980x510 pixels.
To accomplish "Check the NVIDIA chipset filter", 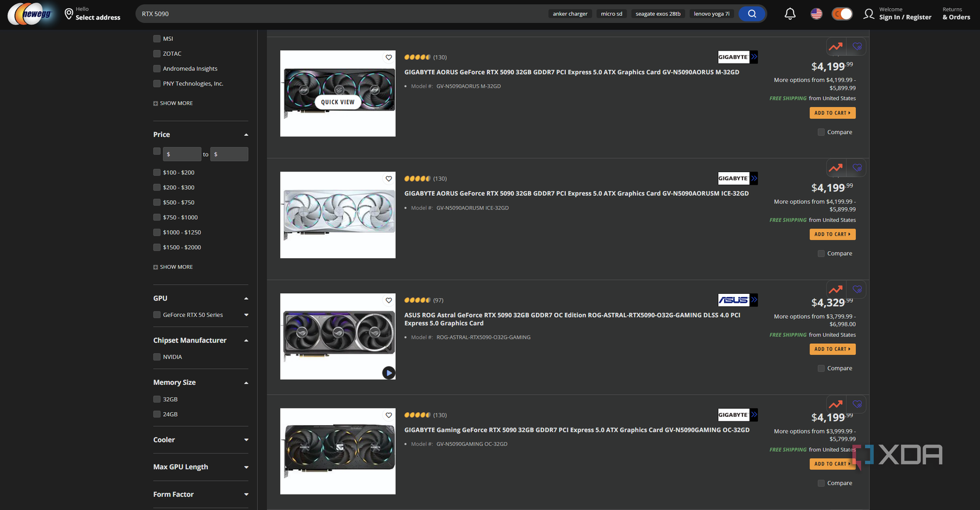I will (x=157, y=357).
